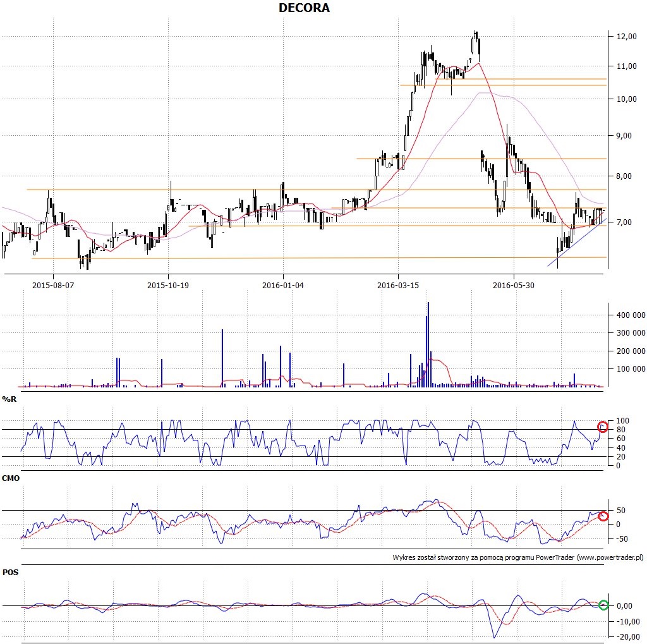Image resolution: width=647 pixels, height=644 pixels.
Task: Click the %R scale value 80
Action: tap(620, 430)
